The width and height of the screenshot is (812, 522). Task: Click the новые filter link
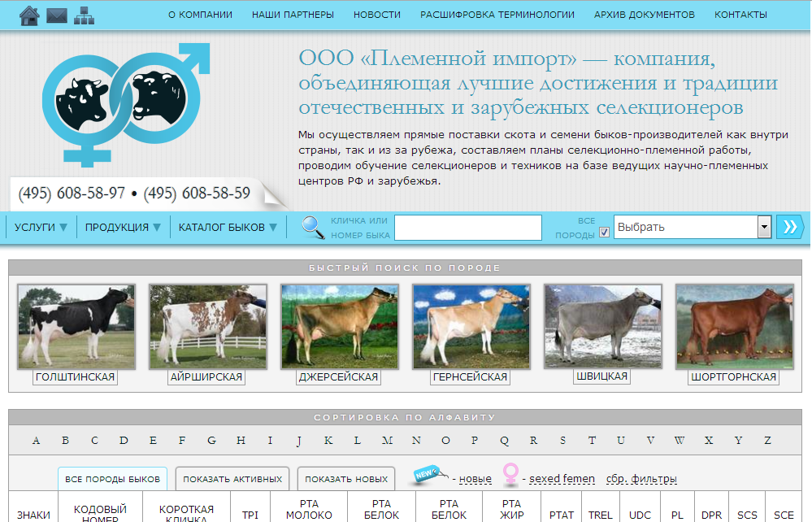[475, 479]
